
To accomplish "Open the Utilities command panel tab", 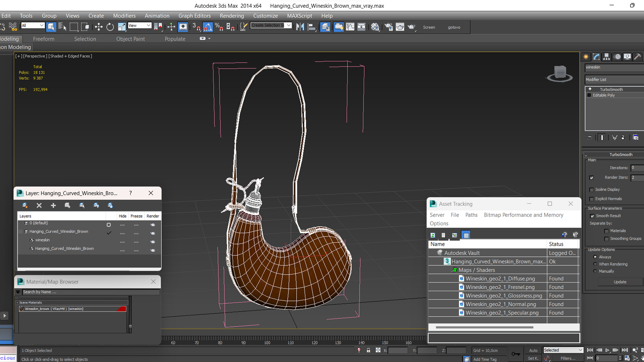I will coord(638,57).
